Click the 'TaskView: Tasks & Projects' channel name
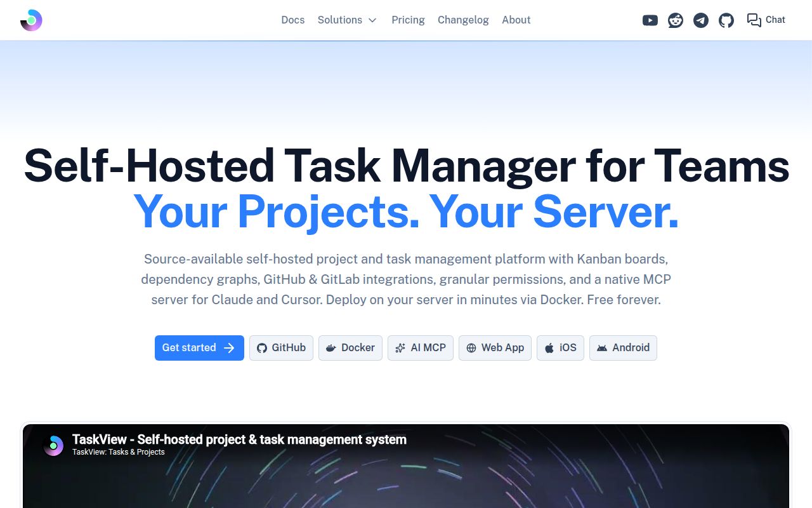The height and width of the screenshot is (508, 812). pos(119,452)
